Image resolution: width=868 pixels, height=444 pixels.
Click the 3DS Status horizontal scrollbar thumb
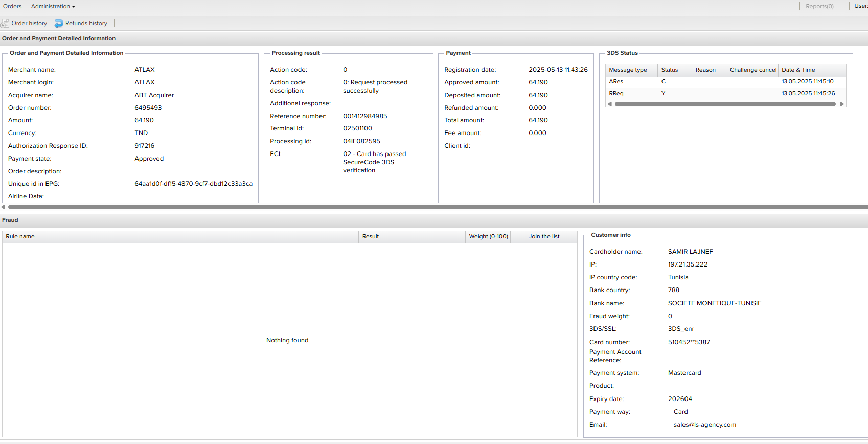pos(725,104)
